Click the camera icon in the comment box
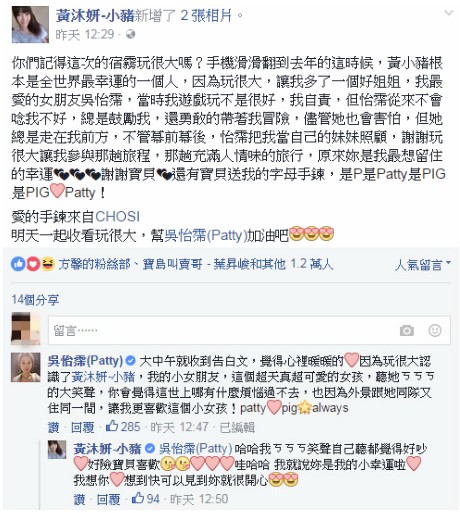The image size is (460, 513). click(x=407, y=330)
